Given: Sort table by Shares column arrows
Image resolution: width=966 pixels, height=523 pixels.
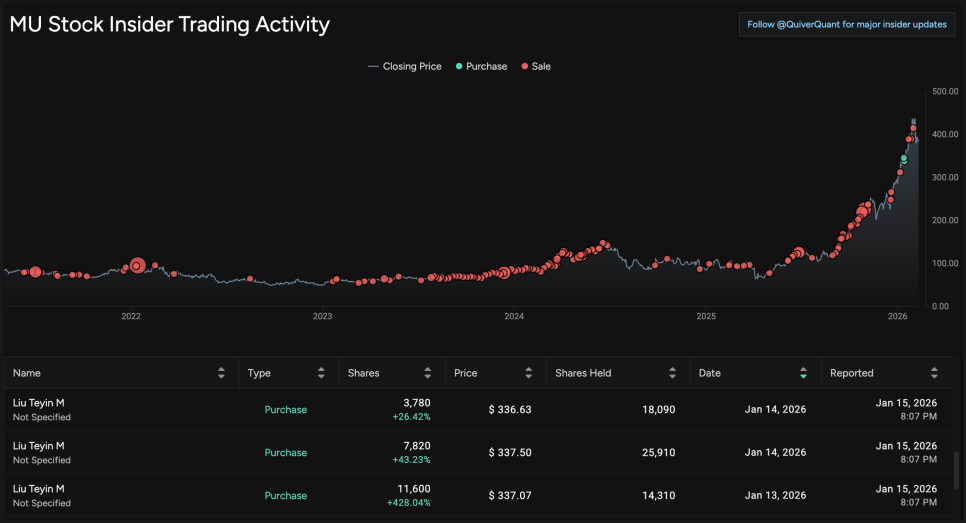Looking at the screenshot, I should [427, 373].
